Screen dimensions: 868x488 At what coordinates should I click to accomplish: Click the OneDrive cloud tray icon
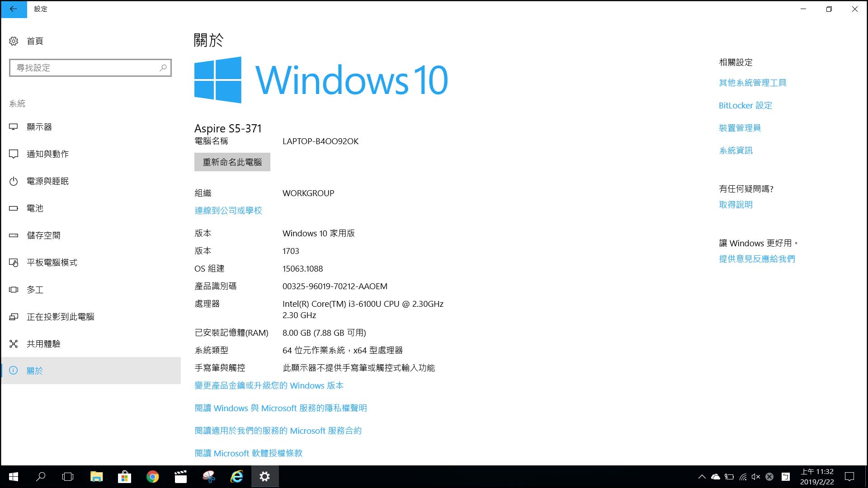point(716,477)
